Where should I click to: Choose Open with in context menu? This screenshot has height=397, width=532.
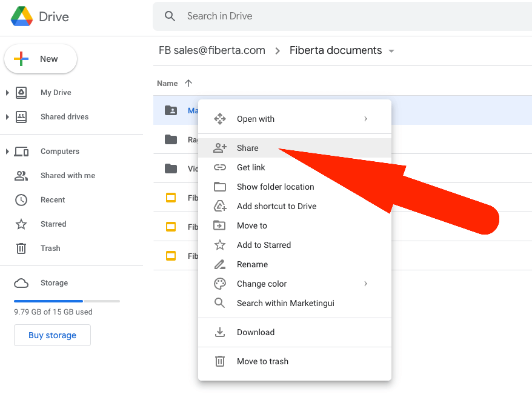pos(294,119)
